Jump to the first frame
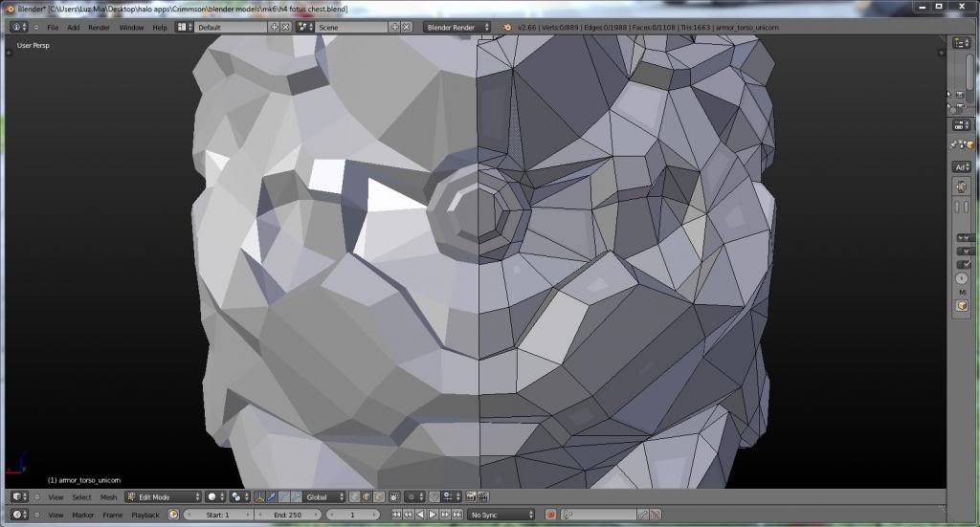The image size is (980, 527). pyautogui.click(x=396, y=515)
